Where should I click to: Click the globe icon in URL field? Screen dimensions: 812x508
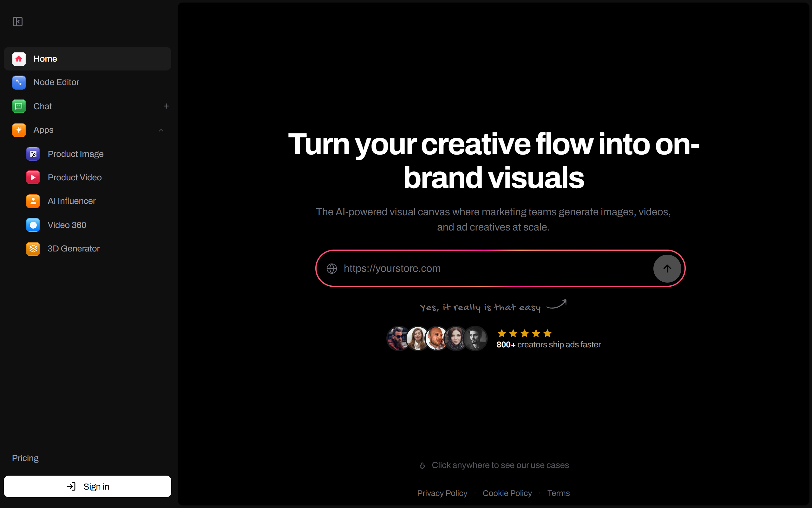332,269
